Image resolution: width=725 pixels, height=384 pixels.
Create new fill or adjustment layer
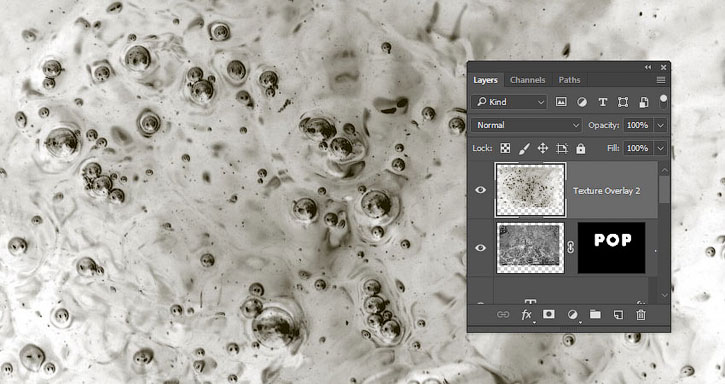click(572, 315)
